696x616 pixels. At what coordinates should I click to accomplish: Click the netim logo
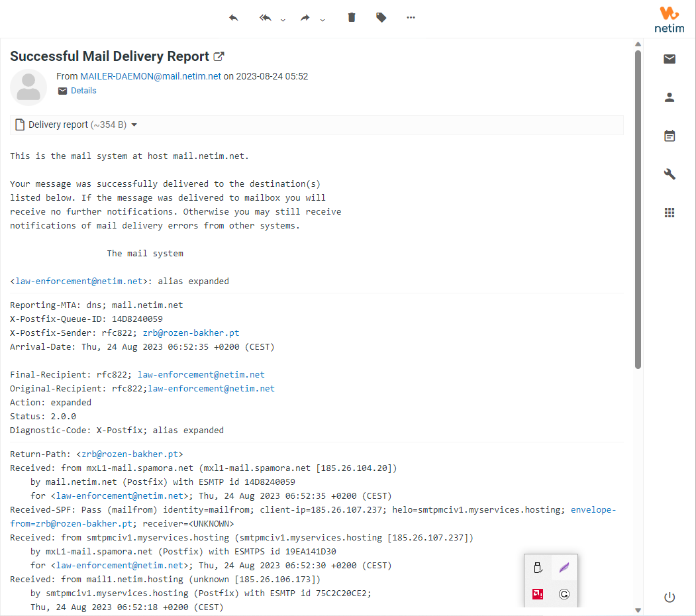pyautogui.click(x=669, y=20)
